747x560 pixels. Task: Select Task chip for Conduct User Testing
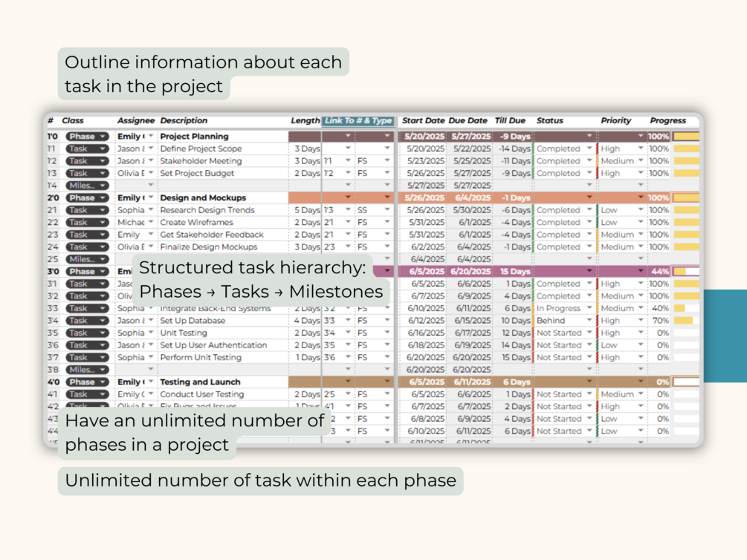(87, 394)
